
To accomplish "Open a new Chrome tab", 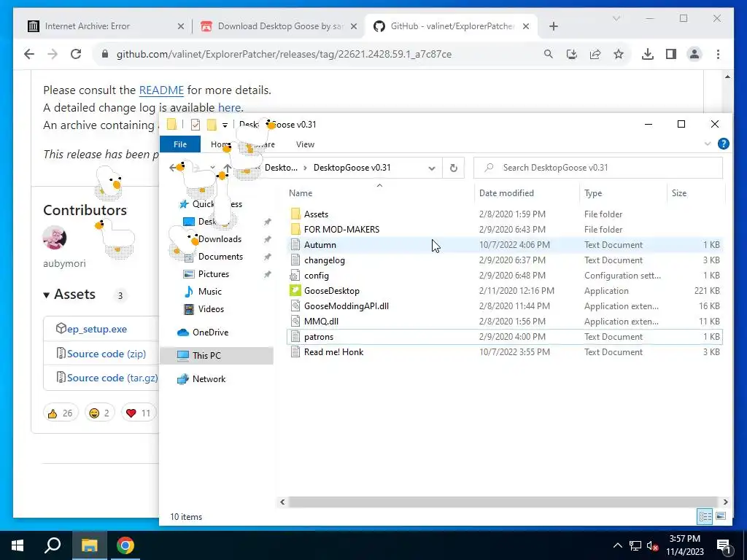I will click(x=553, y=27).
